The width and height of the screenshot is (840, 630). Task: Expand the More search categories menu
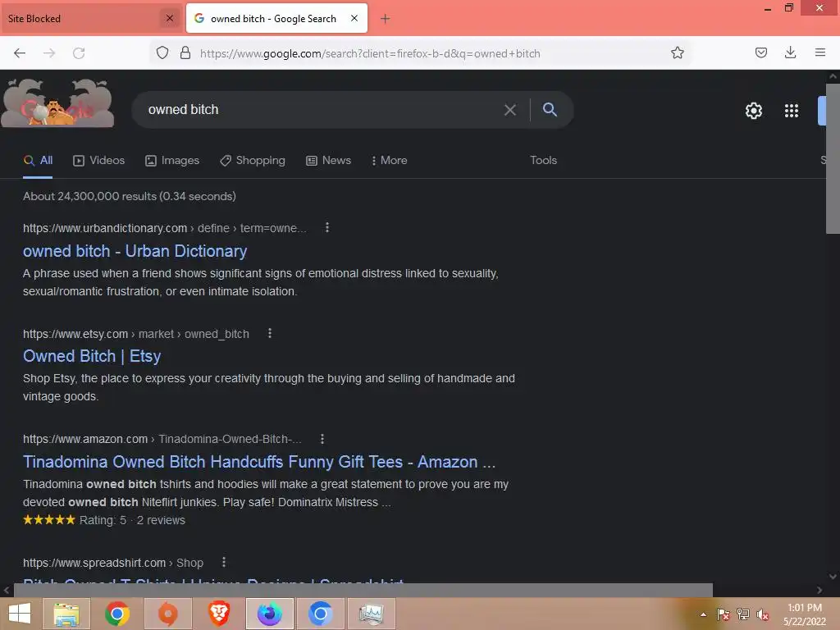coord(390,160)
